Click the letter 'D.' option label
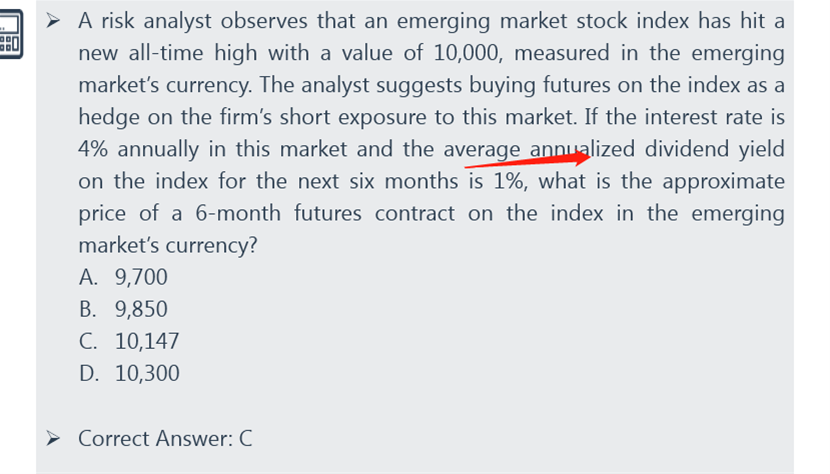The width and height of the screenshot is (830, 474). pos(89,373)
